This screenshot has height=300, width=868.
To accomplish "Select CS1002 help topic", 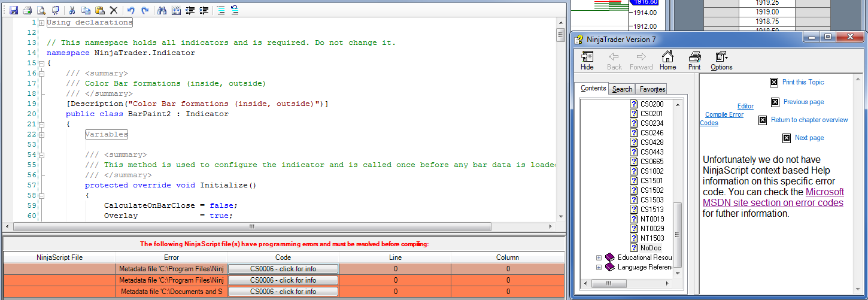I will [651, 171].
